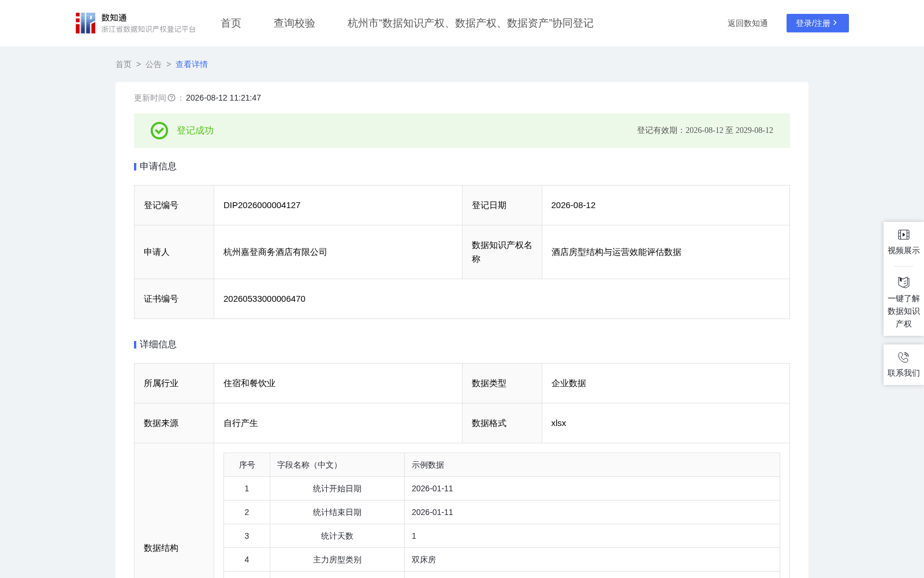Click serial number 2 in the structure table
The width and height of the screenshot is (924, 578).
click(247, 512)
